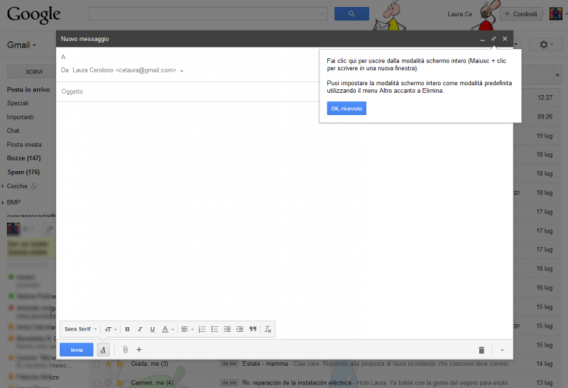Click the yellow label icon in Carmen row
The image size is (568, 388).
click(120, 383)
